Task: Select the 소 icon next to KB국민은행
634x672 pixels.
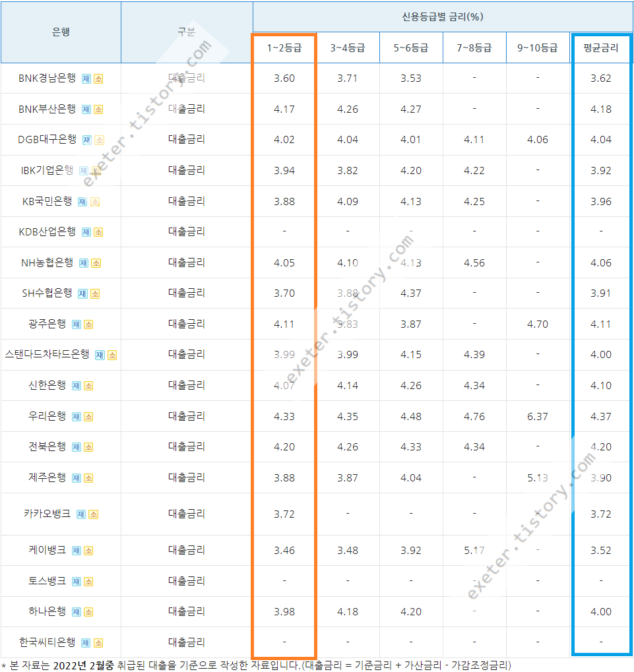Action: click(95, 202)
